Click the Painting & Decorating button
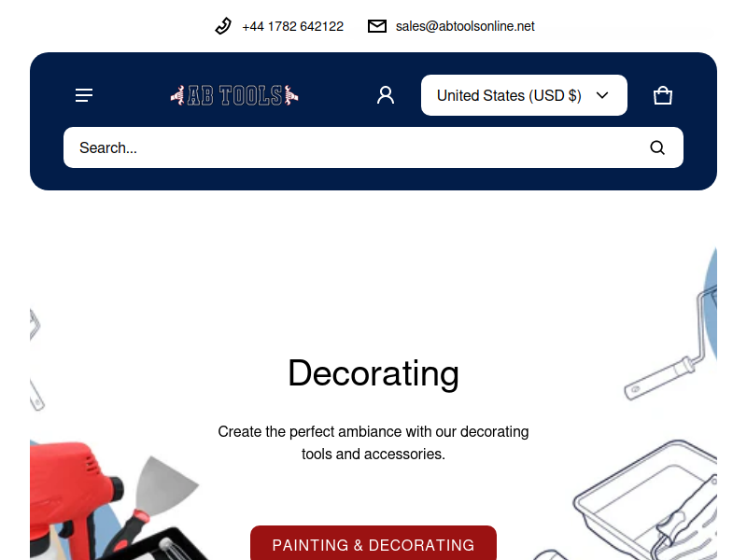Screen dimensions: 747x560 [373, 544]
